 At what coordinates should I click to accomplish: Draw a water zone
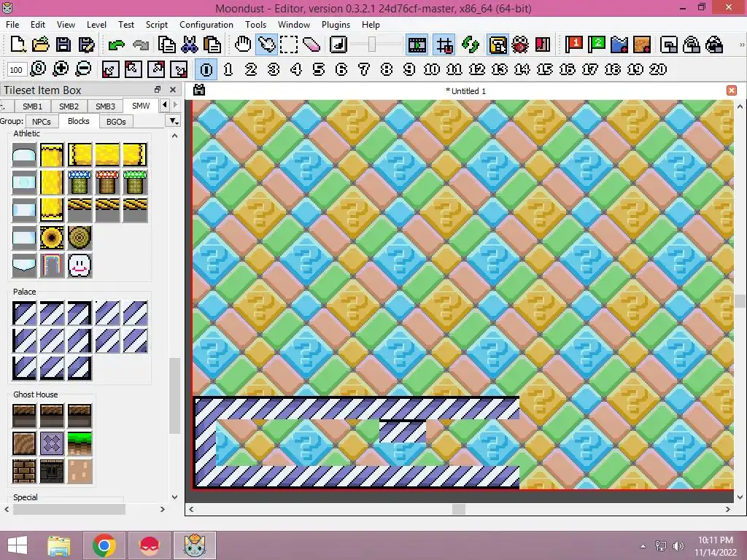pyautogui.click(x=619, y=44)
